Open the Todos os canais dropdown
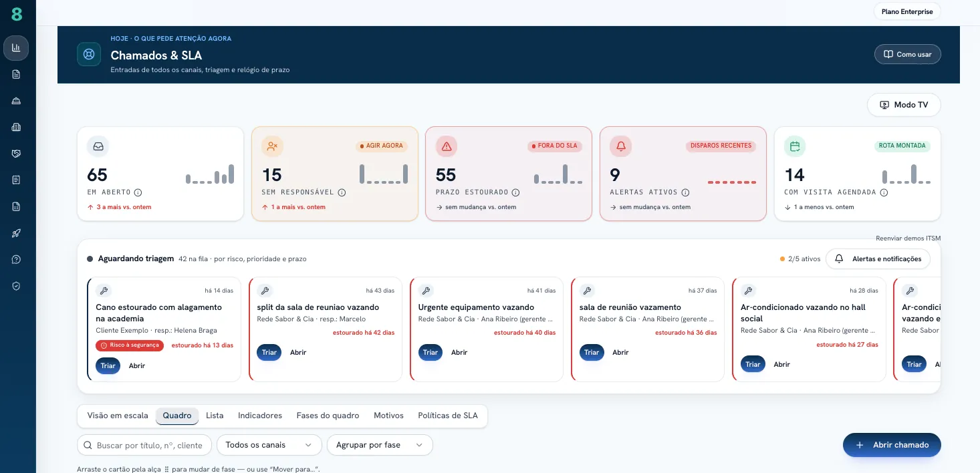Image resolution: width=980 pixels, height=473 pixels. [x=269, y=445]
